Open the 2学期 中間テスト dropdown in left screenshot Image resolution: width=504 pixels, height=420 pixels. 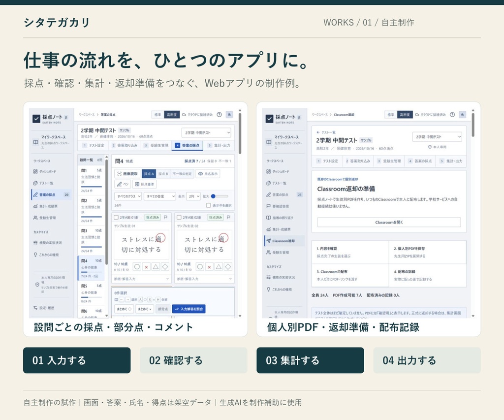tap(206, 132)
